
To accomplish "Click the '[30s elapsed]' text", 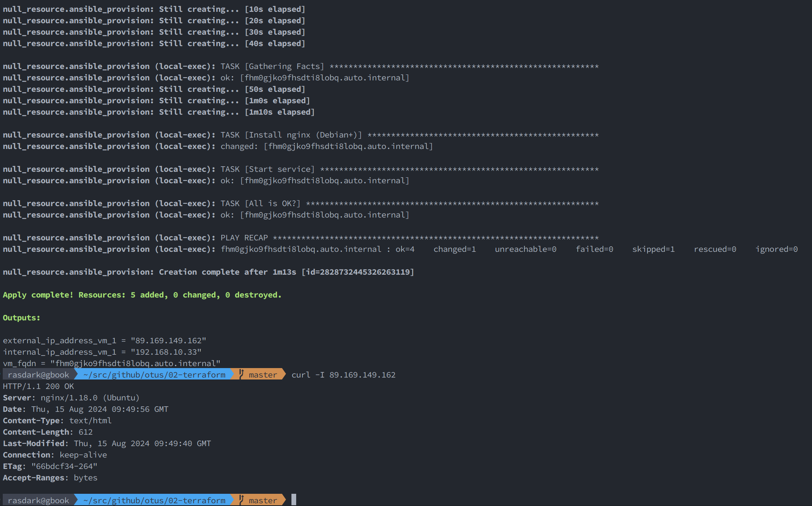I will pyautogui.click(x=275, y=32).
